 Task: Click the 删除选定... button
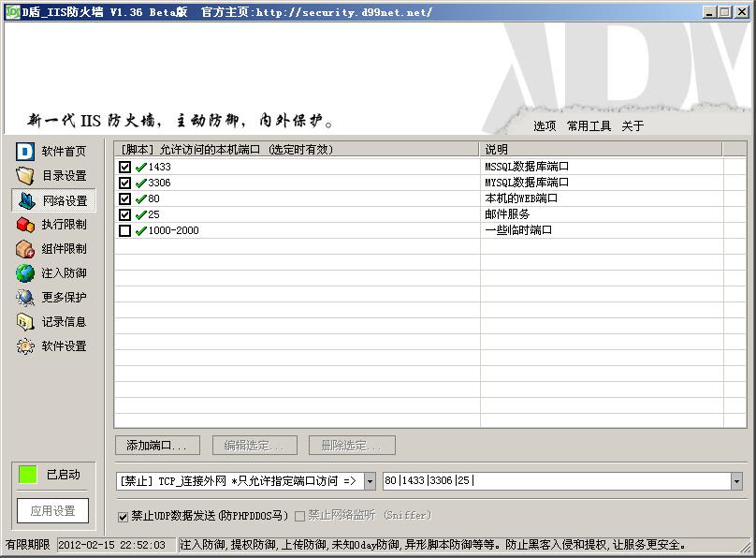coord(352,445)
